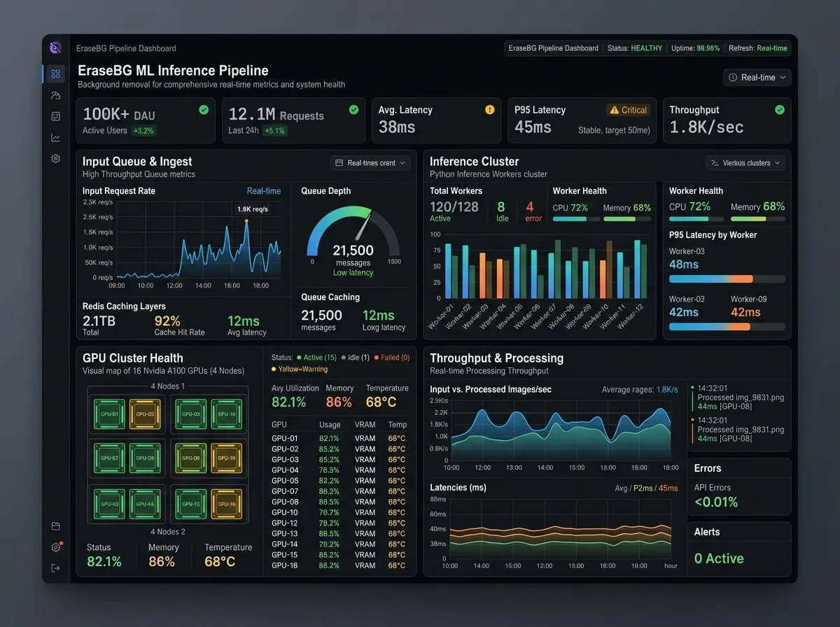Click the +3.2% Active Users change badge
Viewport: 840px width, 627px height.
(x=143, y=131)
